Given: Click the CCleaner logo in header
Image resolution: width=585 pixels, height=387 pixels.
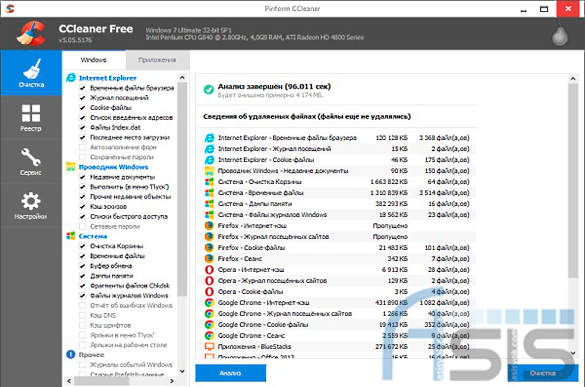Looking at the screenshot, I should point(31,33).
